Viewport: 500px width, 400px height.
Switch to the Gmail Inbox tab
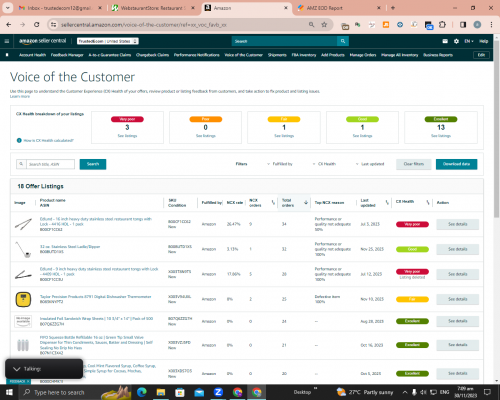pyautogui.click(x=60, y=8)
